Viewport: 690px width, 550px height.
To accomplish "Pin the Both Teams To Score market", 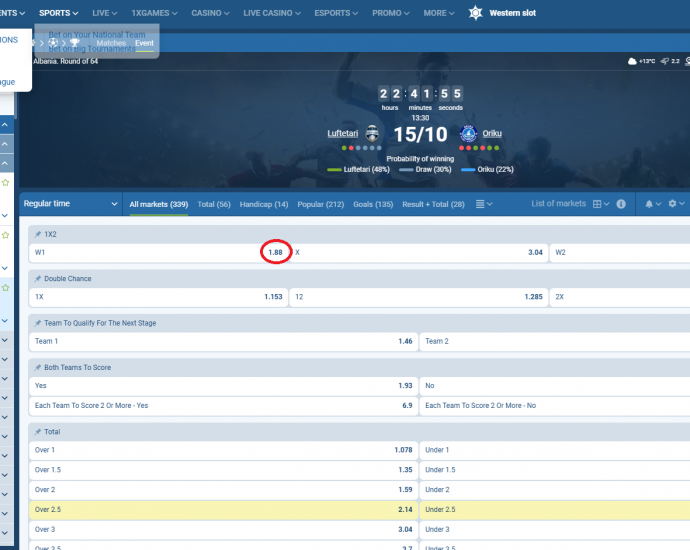I will pyautogui.click(x=38, y=367).
